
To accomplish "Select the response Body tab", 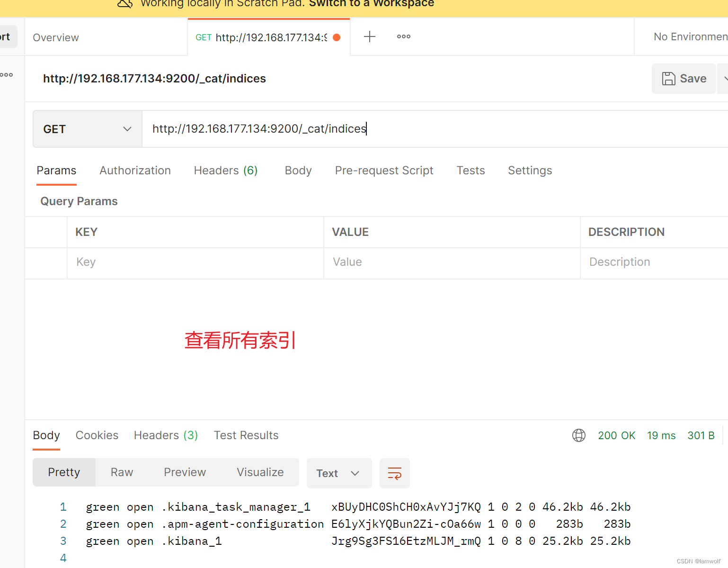I will [x=46, y=435].
